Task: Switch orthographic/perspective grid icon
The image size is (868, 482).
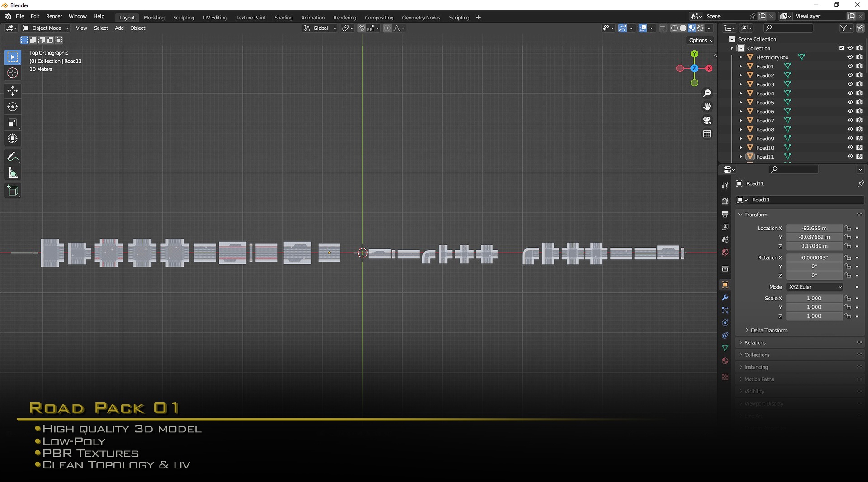Action: pos(707,134)
